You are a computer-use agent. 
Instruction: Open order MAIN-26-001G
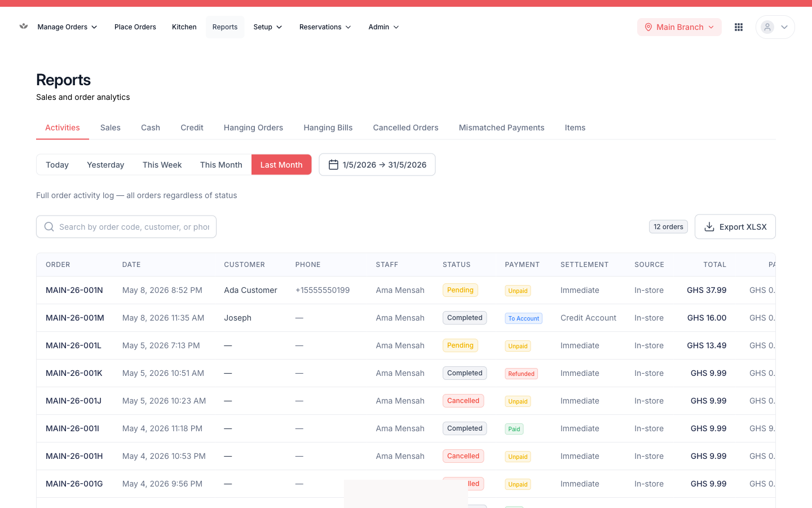[x=74, y=484]
